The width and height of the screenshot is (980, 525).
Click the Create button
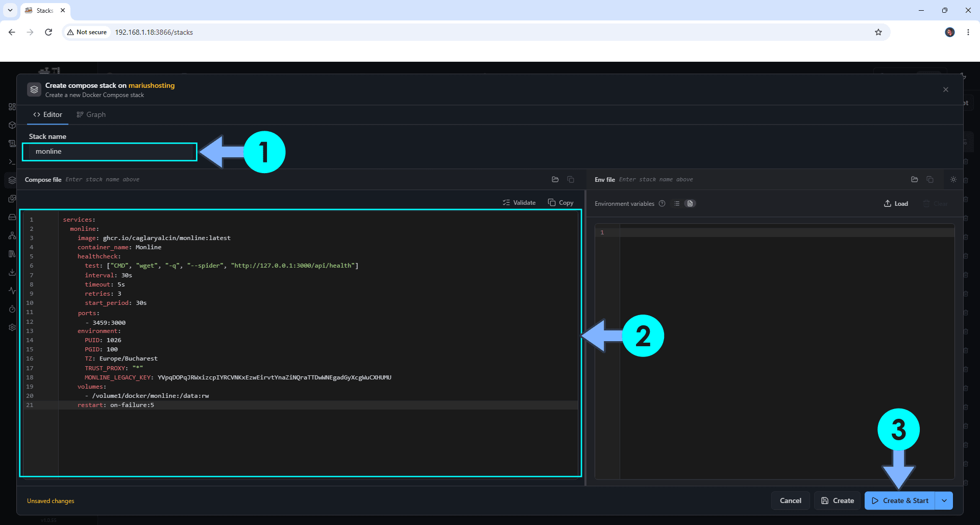tap(838, 500)
